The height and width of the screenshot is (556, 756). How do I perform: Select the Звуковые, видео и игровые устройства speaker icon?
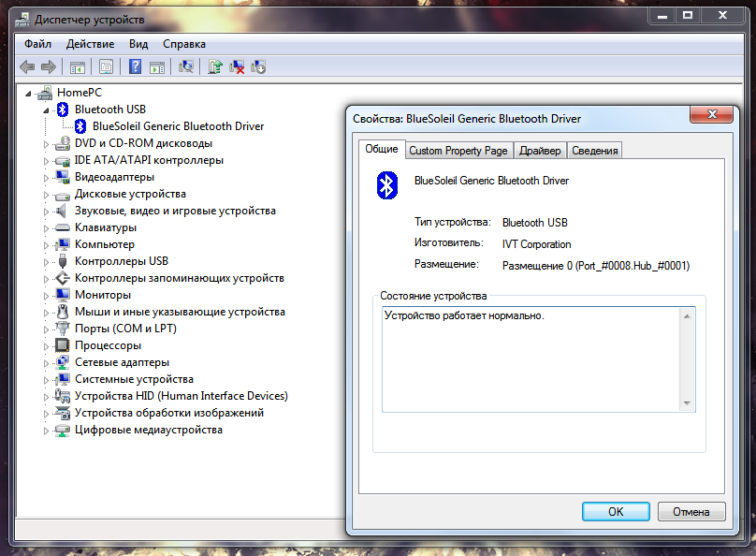61,211
